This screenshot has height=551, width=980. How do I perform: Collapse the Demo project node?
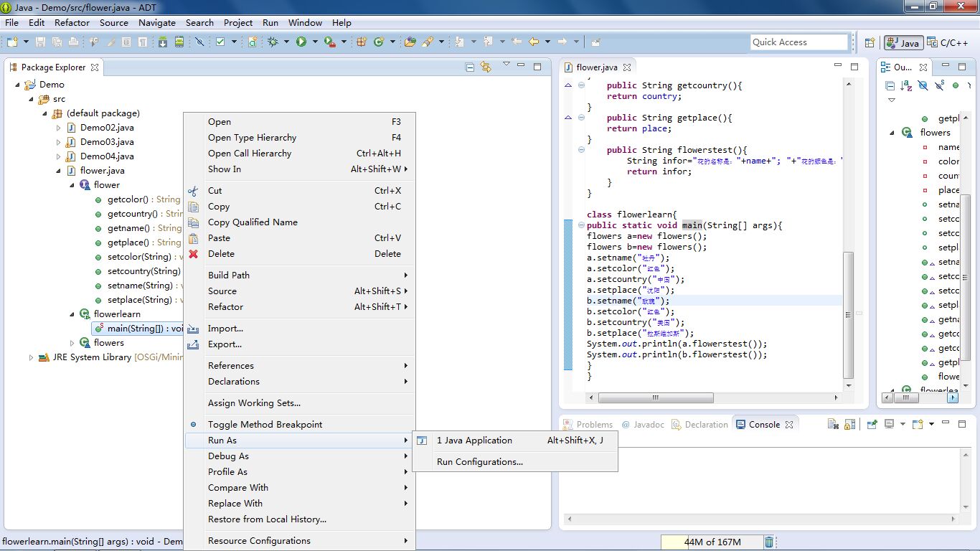coord(17,85)
